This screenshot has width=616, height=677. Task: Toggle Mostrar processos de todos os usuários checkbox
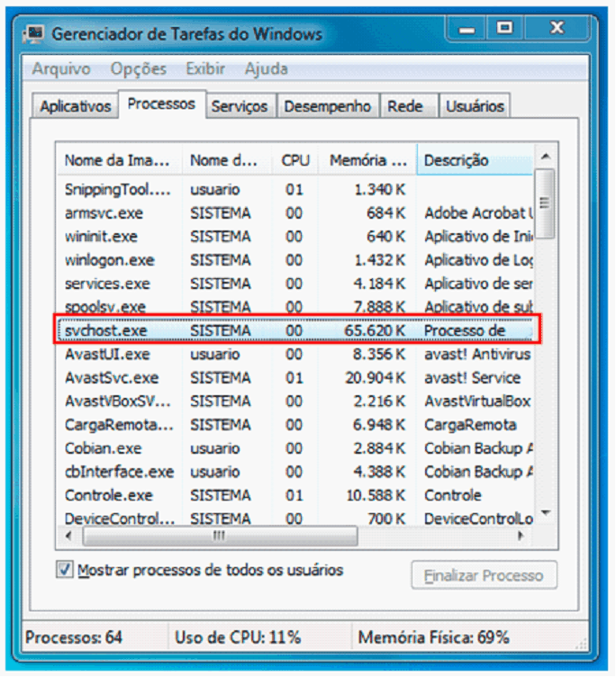click(x=65, y=570)
